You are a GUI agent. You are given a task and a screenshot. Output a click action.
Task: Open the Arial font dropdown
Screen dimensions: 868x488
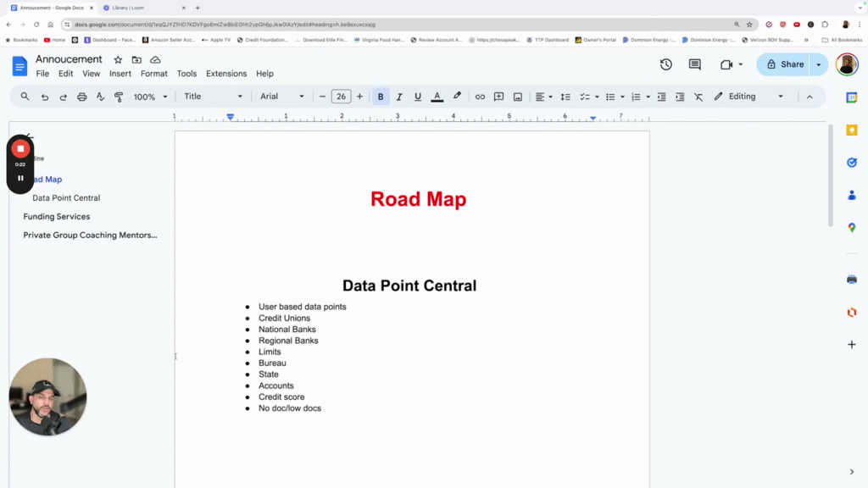pos(281,97)
